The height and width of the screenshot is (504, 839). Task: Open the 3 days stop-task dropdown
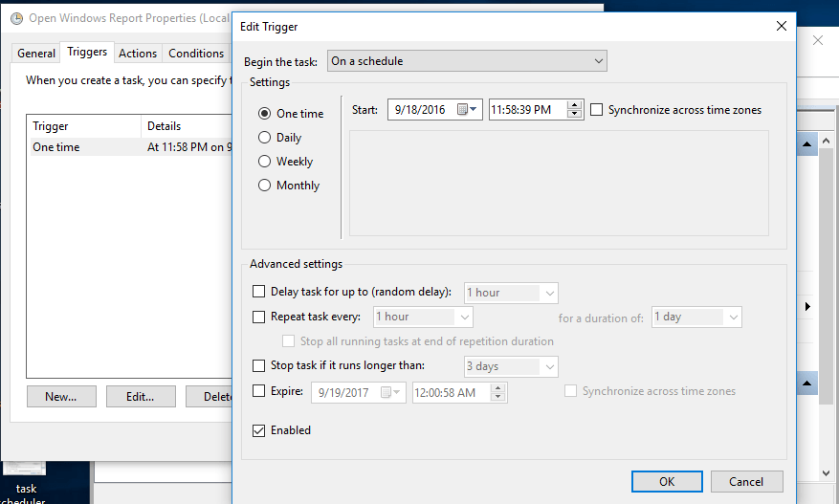511,366
